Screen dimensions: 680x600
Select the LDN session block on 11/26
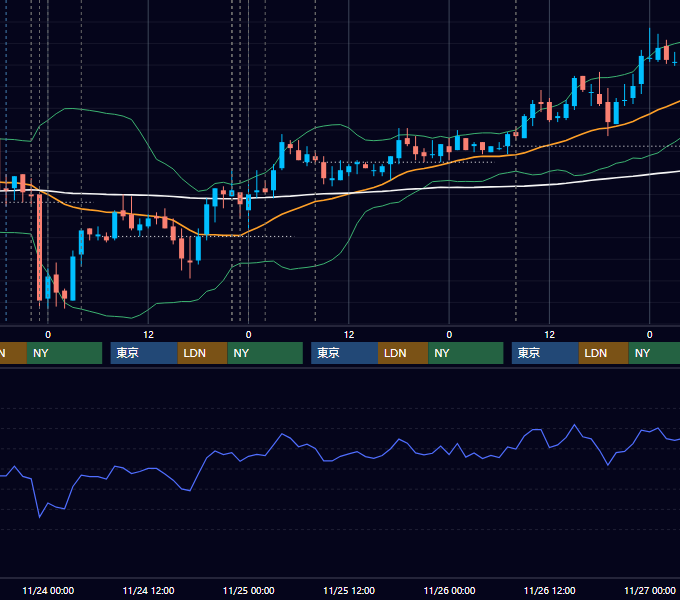[x=603, y=353]
